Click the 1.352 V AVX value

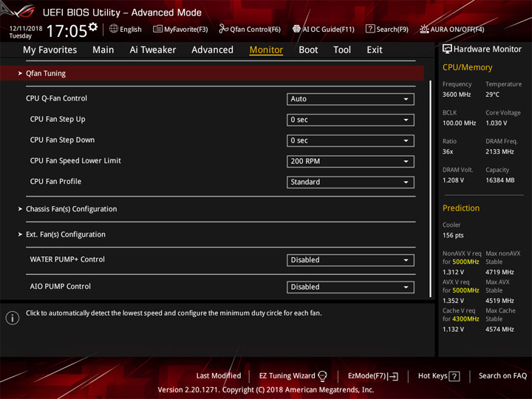click(x=453, y=301)
